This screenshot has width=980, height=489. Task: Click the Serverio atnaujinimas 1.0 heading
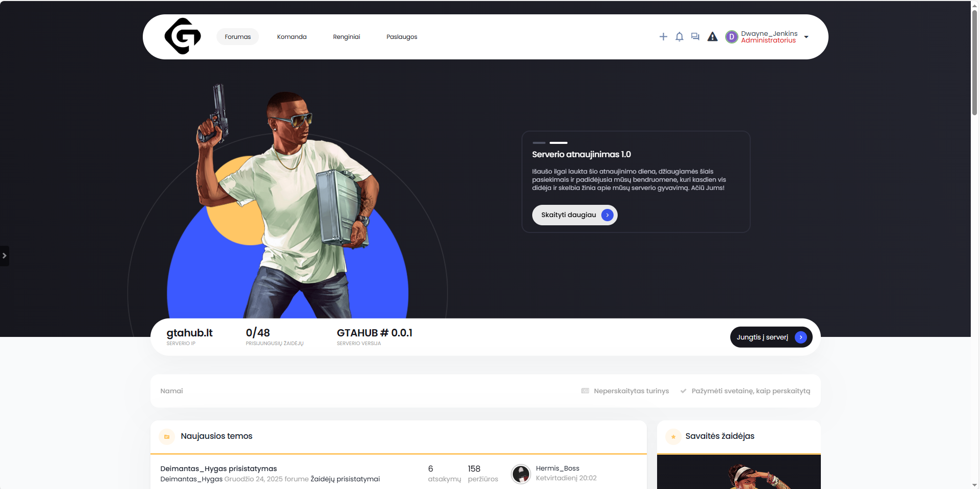click(581, 155)
